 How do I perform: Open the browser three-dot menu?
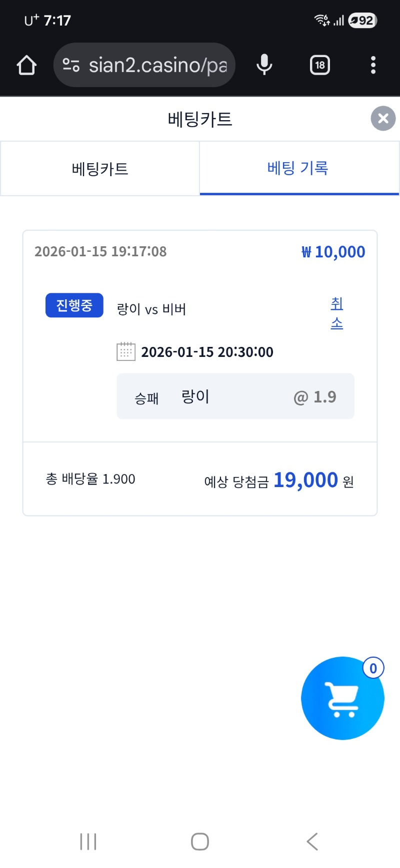click(373, 65)
